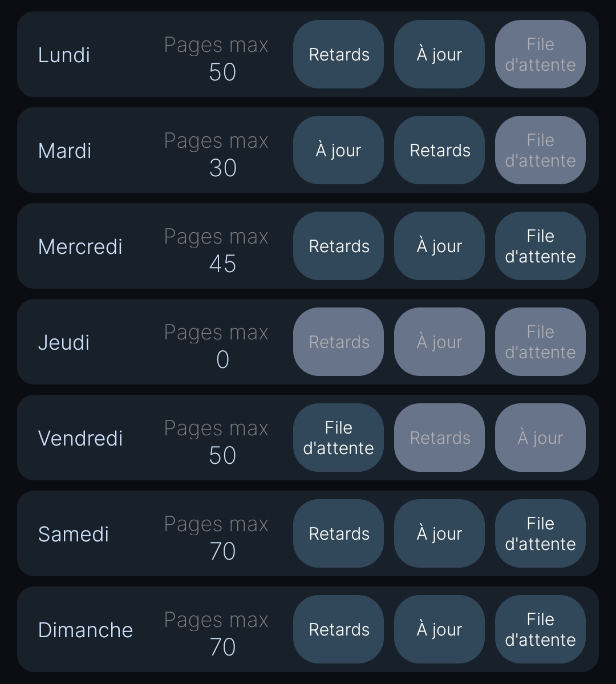Enable Retards chip for Vendredi
Viewport: 616px width, 684px height.
[x=439, y=438]
